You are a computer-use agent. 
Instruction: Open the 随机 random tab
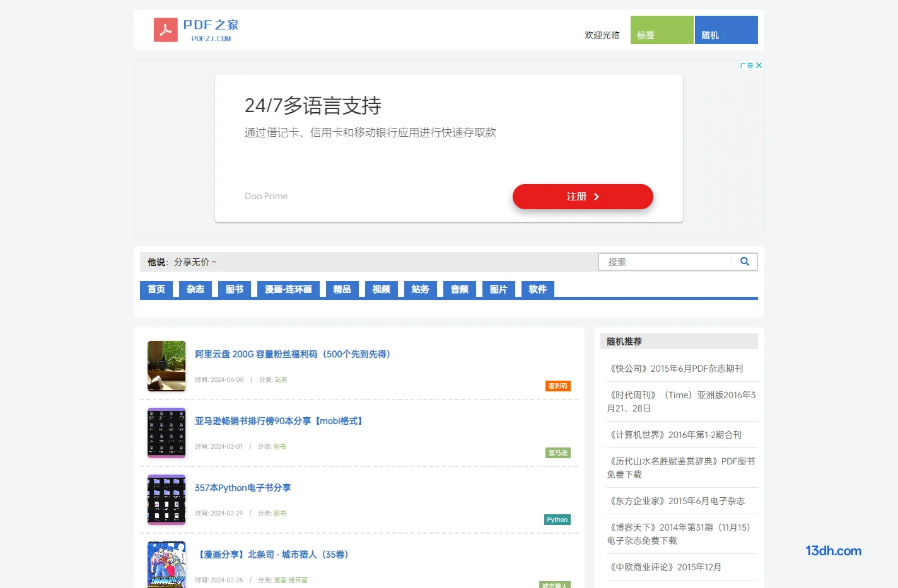(x=726, y=30)
